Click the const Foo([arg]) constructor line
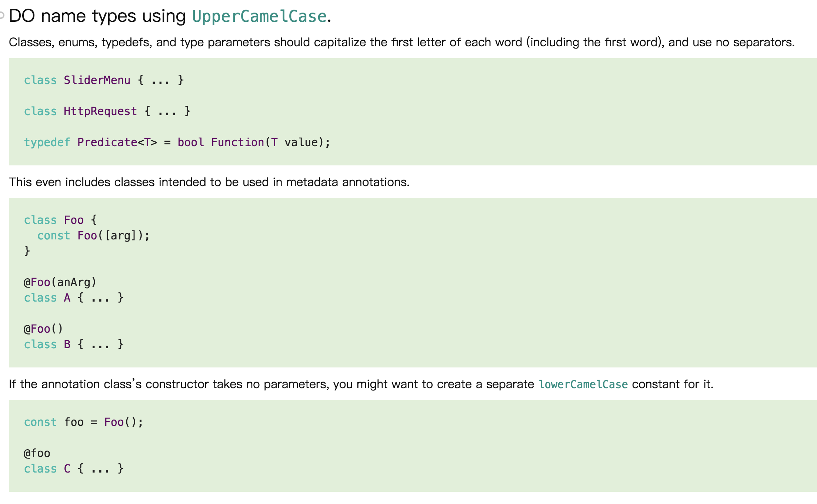The image size is (817, 504). click(x=93, y=236)
